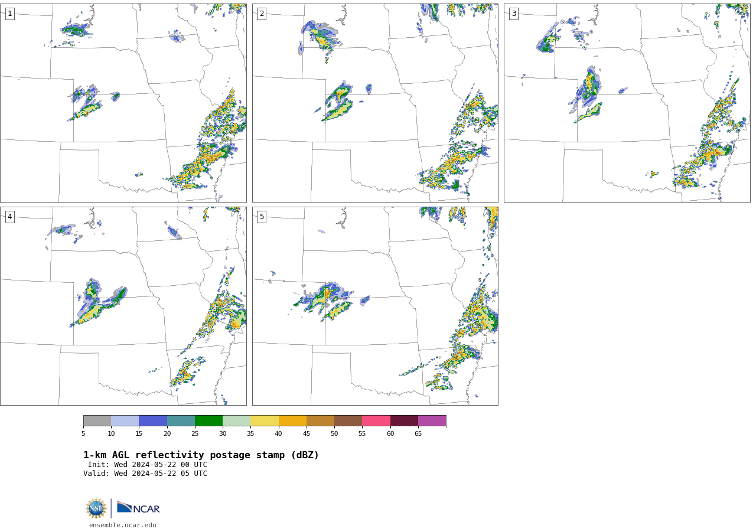Viewport: 756px width, 532px height.
Task: Click the light blue 10-15 dBZ swatch
Action: [x=125, y=420]
